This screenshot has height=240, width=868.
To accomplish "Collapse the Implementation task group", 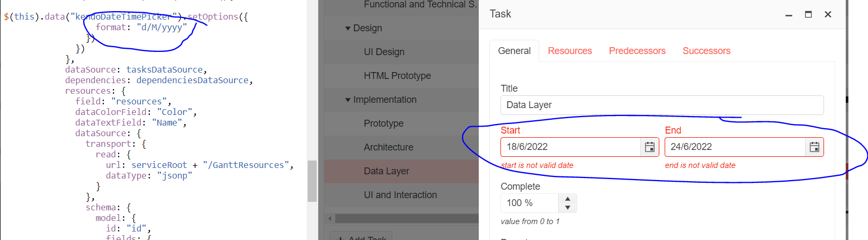I will coord(348,100).
